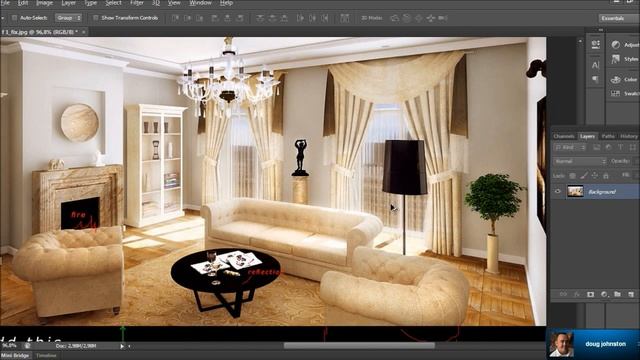Open the Normal blend mode dropdown
The width and height of the screenshot is (640, 360).
[x=580, y=161]
